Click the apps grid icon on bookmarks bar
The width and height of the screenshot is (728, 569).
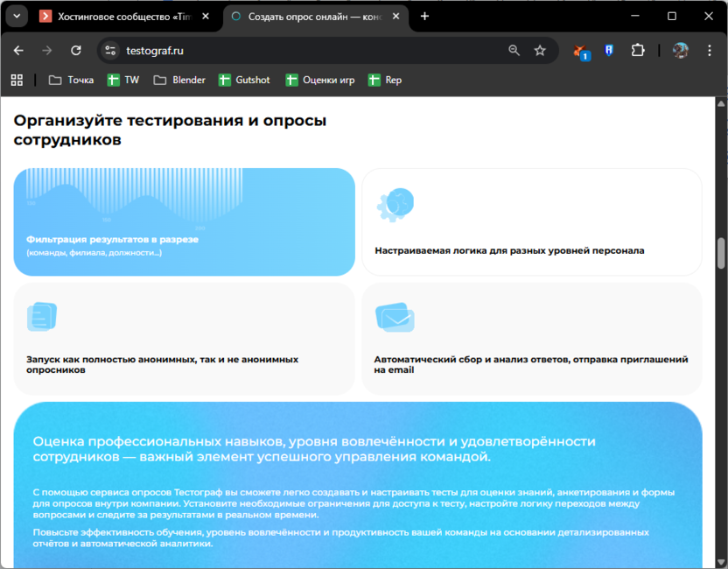pos(16,80)
